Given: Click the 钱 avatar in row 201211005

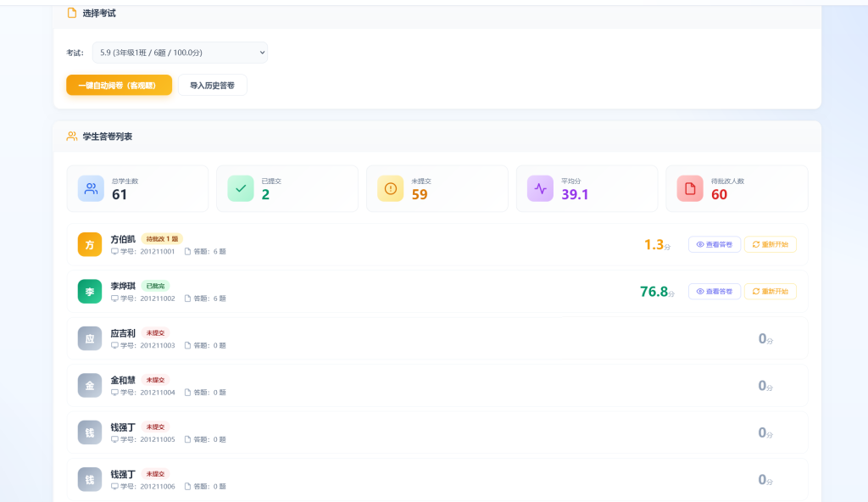Looking at the screenshot, I should (x=90, y=432).
